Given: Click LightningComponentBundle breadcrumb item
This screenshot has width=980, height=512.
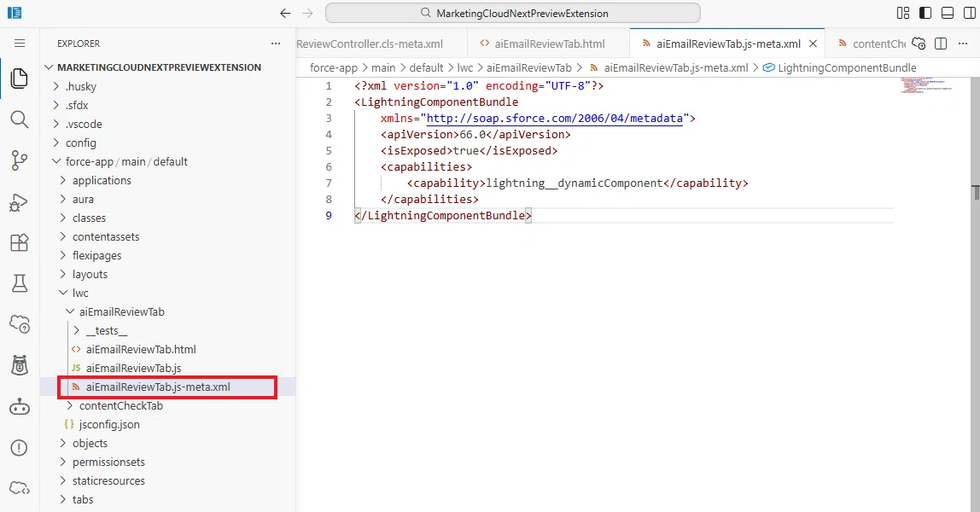Looking at the screenshot, I should [x=840, y=67].
